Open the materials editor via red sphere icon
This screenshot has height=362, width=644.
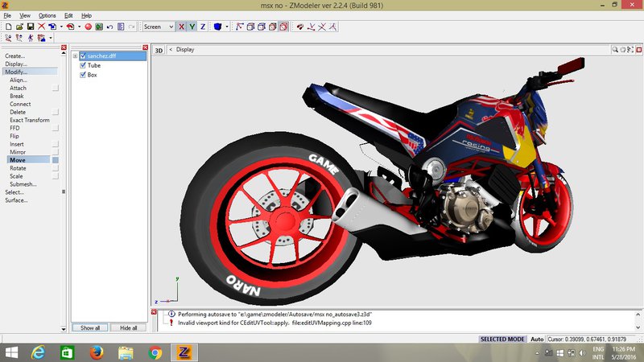88,27
